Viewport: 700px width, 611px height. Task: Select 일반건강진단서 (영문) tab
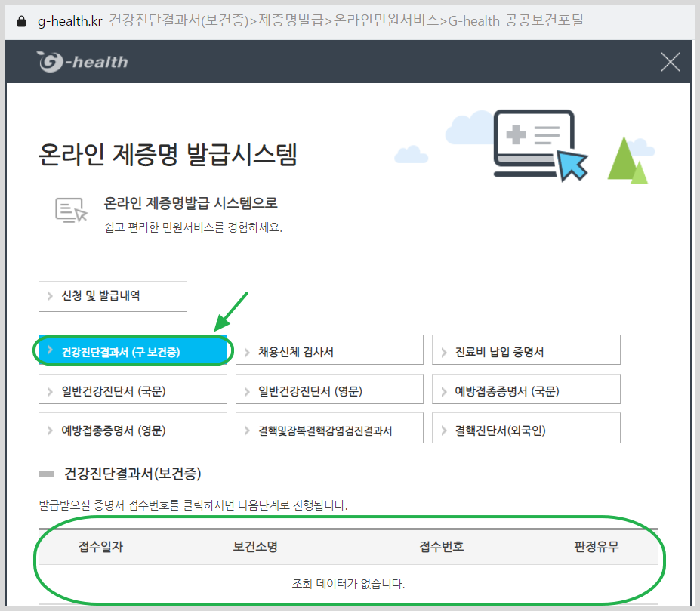pos(329,389)
